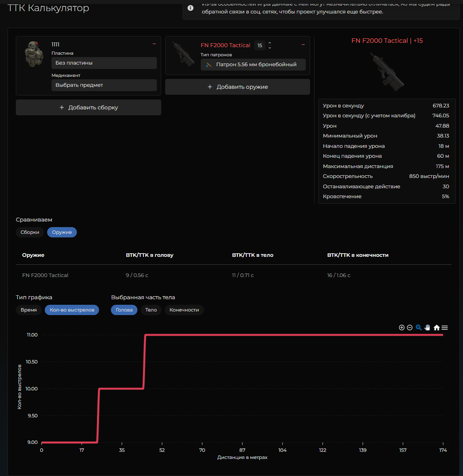The width and height of the screenshot is (463, 476).
Task: Click the red FN F2000 Tactical name in weapon card
Action: point(225,45)
